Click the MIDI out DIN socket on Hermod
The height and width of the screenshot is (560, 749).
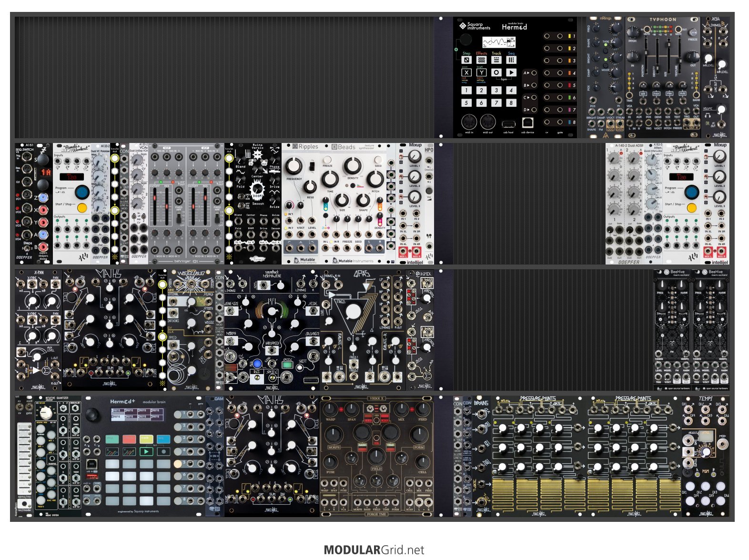click(x=487, y=122)
